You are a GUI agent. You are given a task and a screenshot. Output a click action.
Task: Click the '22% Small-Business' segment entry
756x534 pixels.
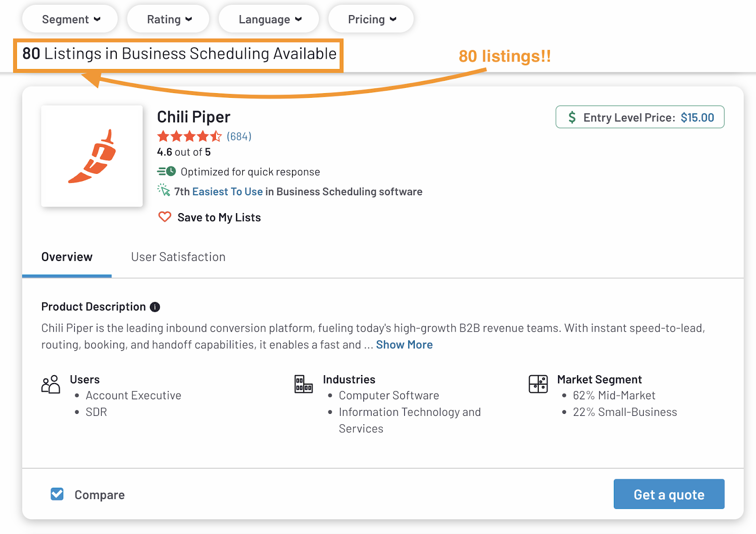pyautogui.click(x=625, y=412)
